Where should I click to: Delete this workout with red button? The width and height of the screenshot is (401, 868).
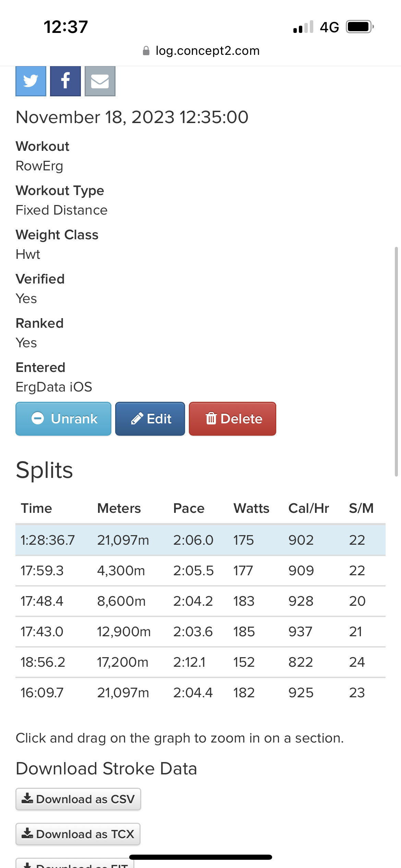232,419
